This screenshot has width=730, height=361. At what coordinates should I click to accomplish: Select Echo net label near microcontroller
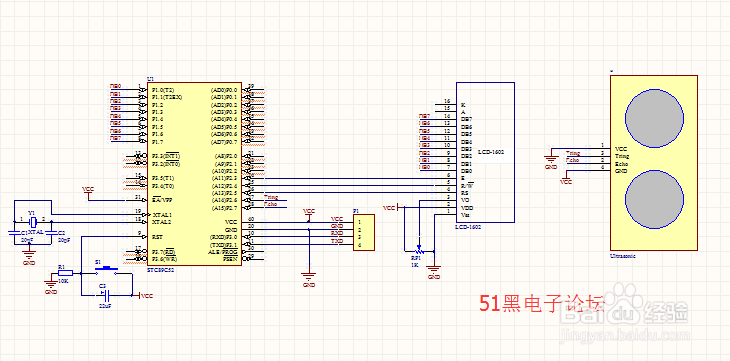(270, 204)
